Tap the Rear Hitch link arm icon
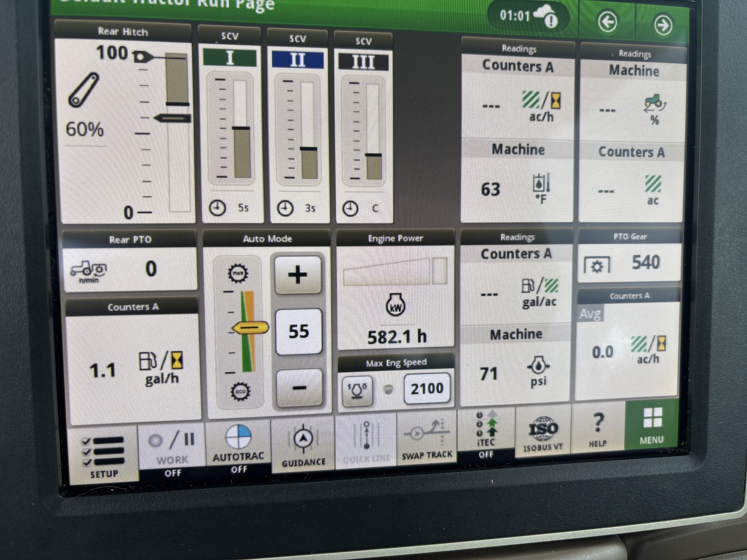747x560 pixels. pos(84,90)
